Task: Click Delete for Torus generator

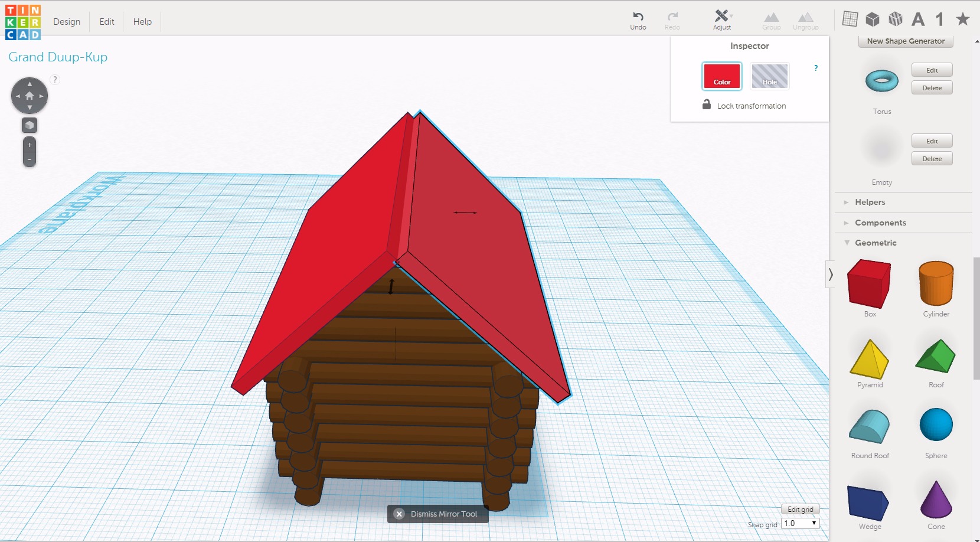Action: pyautogui.click(x=932, y=88)
